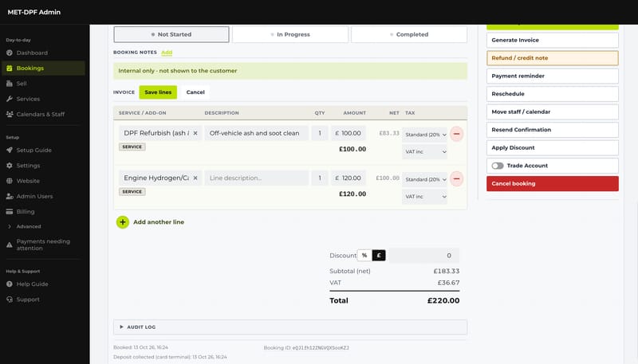638x364 pixels.
Task: Click the red Cancel booking button
Action: pos(552,184)
